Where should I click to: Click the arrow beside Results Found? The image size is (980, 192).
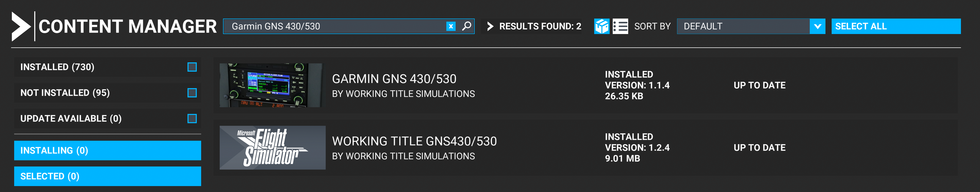pyautogui.click(x=490, y=26)
